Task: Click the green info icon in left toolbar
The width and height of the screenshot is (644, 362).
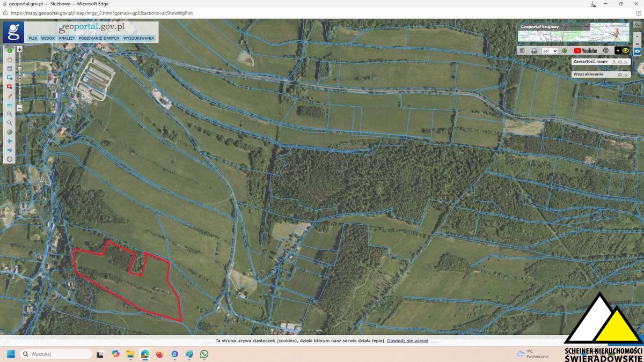Action: (10, 50)
